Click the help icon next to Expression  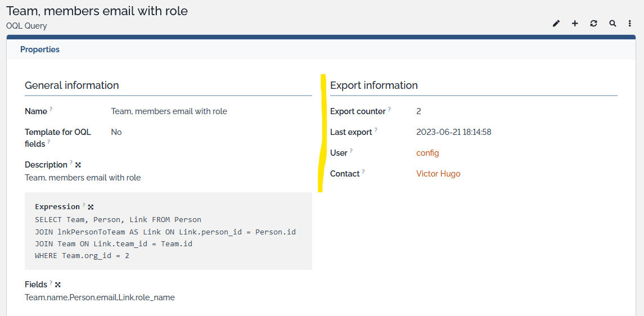tap(84, 205)
